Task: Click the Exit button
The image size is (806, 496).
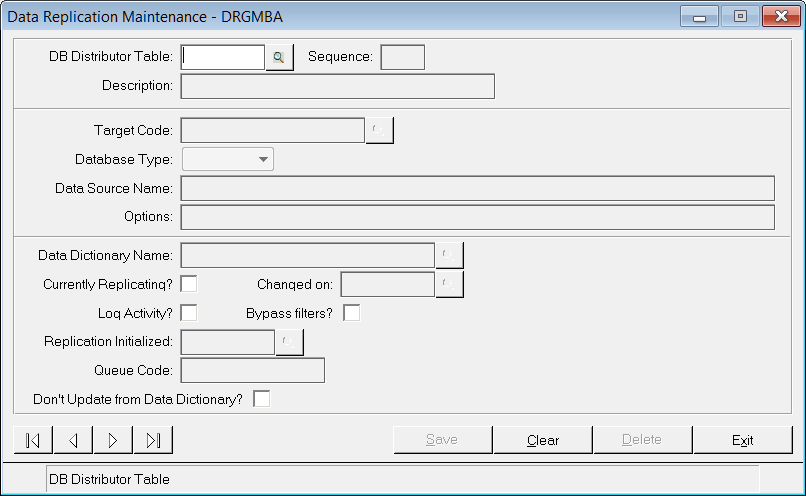Action: point(743,440)
